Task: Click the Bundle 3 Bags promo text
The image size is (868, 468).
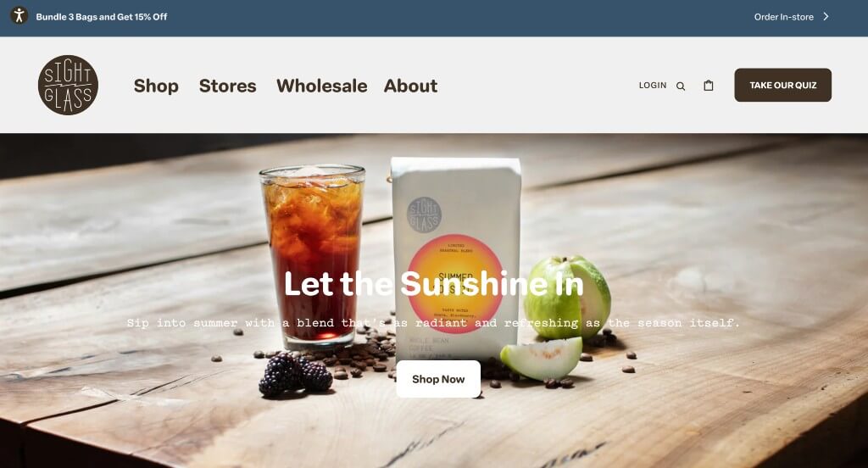Action: pos(102,17)
